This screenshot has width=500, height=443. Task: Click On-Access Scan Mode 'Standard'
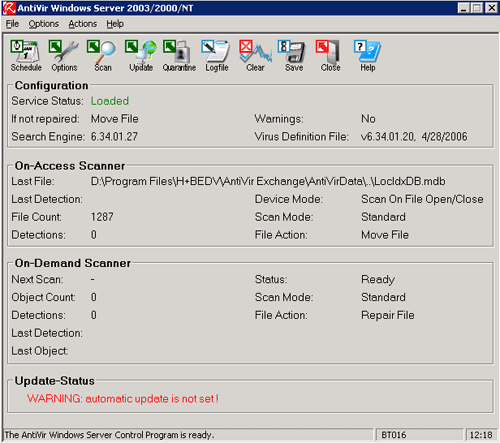pos(383,217)
